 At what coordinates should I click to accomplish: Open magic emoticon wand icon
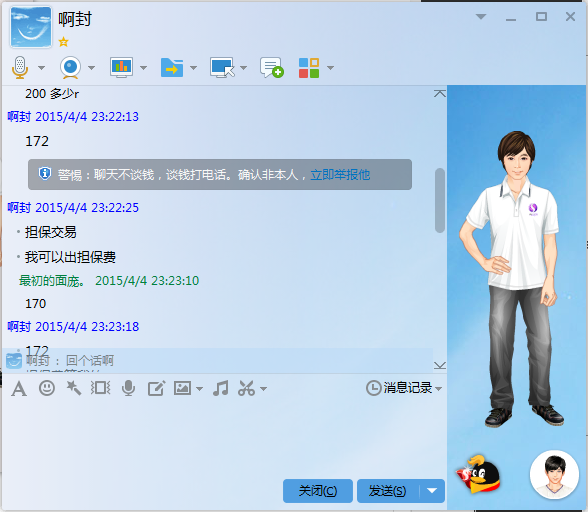[74, 388]
